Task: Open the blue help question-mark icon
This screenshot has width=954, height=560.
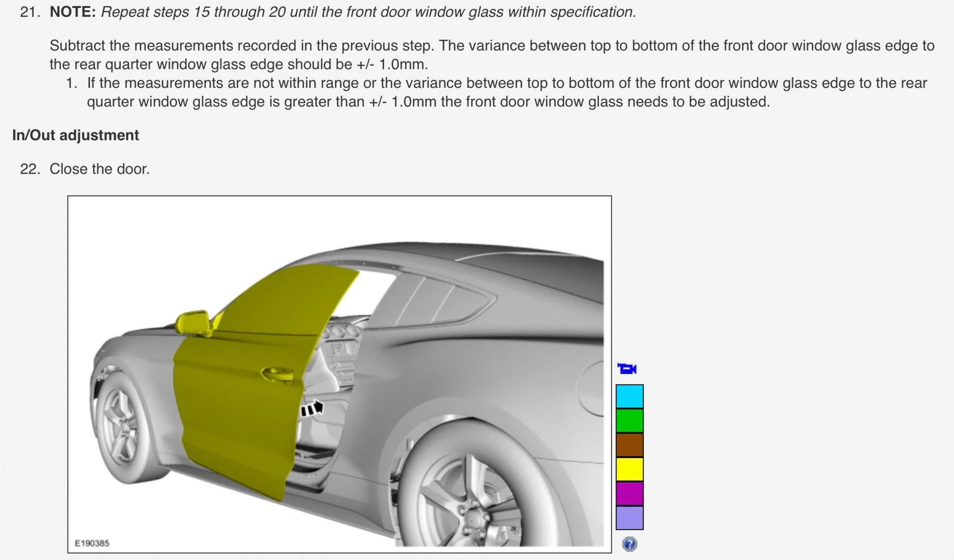Action: pyautogui.click(x=629, y=544)
